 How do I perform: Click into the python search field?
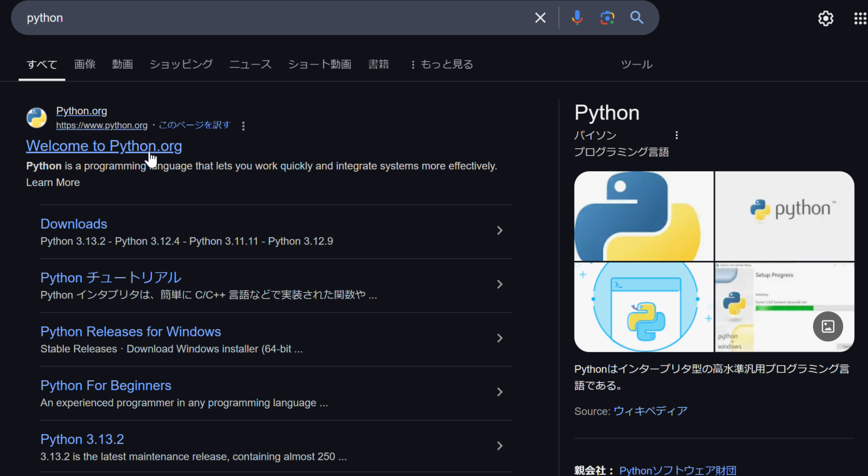click(275, 18)
